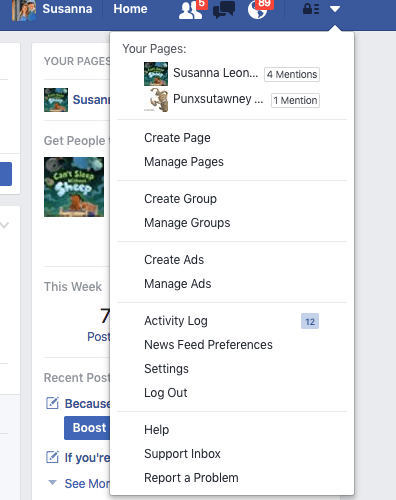The image size is (396, 500).
Task: Select Manage Ads
Action: pyautogui.click(x=177, y=284)
